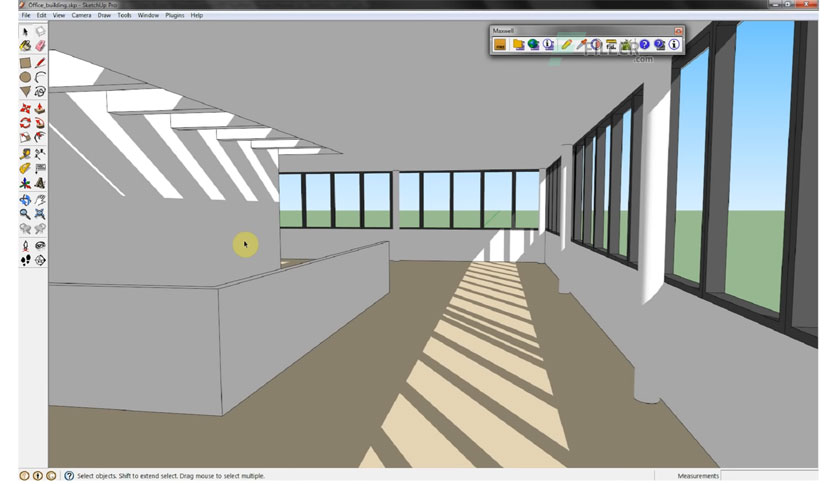Select the Paint Bucket tool
The height and width of the screenshot is (484, 836).
[x=25, y=46]
